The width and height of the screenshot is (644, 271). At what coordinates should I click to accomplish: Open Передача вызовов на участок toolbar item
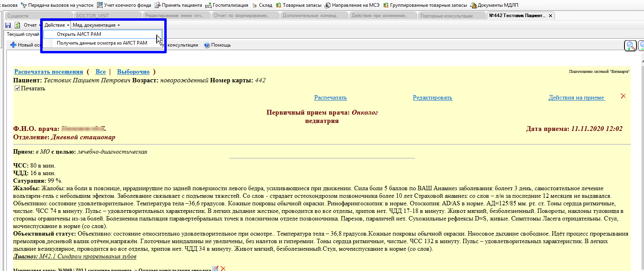(x=57, y=5)
